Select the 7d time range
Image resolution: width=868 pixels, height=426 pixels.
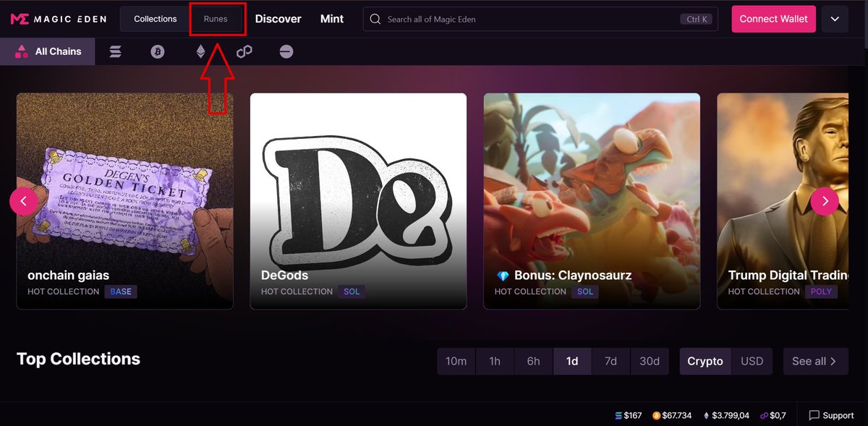click(x=611, y=361)
